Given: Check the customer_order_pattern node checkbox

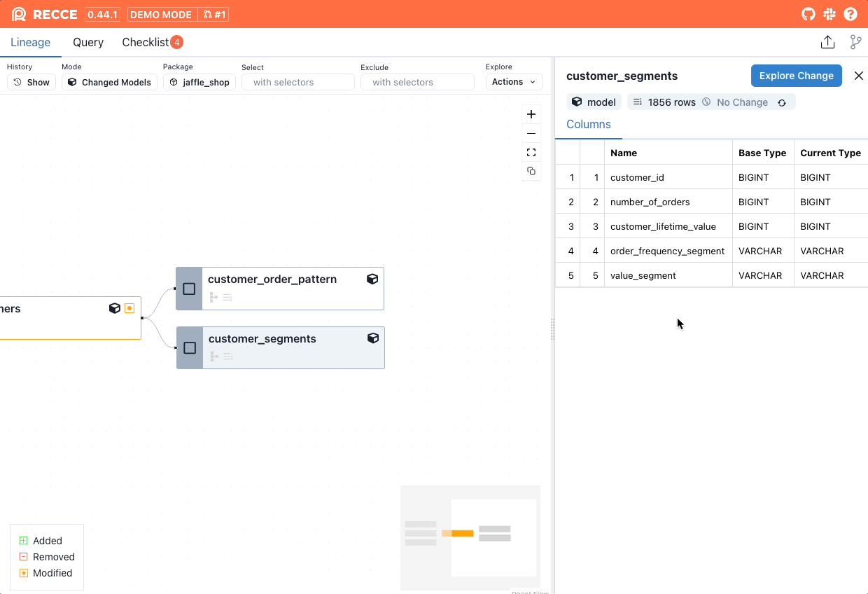Looking at the screenshot, I should 189,289.
